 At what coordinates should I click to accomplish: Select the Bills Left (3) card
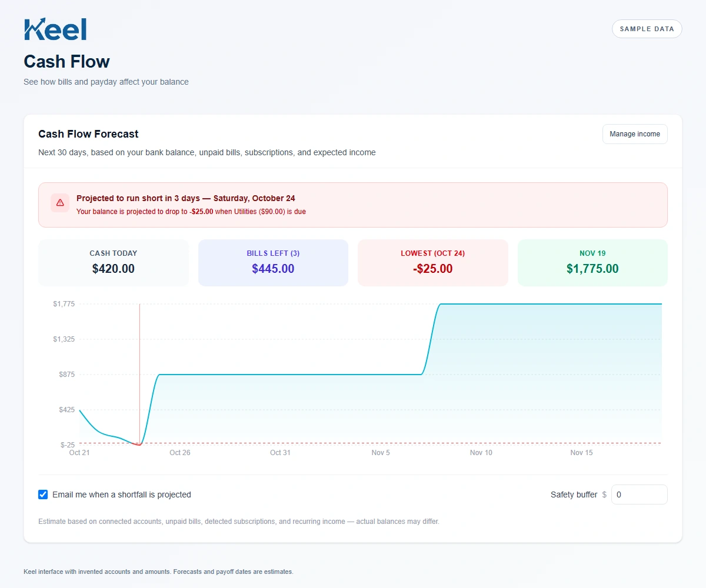pos(273,263)
